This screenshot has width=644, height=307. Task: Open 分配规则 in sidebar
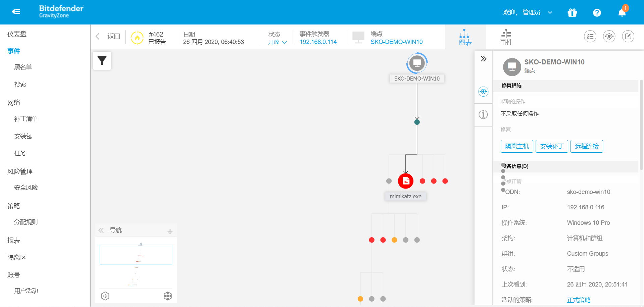pyautogui.click(x=26, y=222)
